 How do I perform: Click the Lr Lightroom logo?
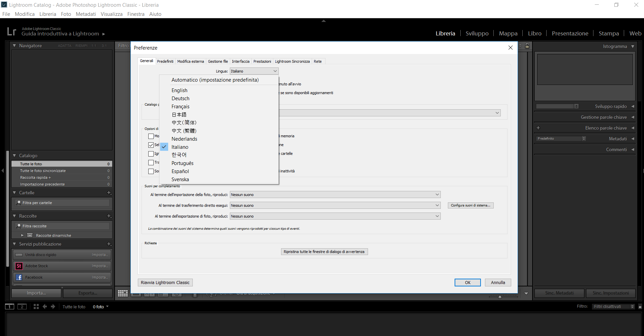pyautogui.click(x=11, y=31)
